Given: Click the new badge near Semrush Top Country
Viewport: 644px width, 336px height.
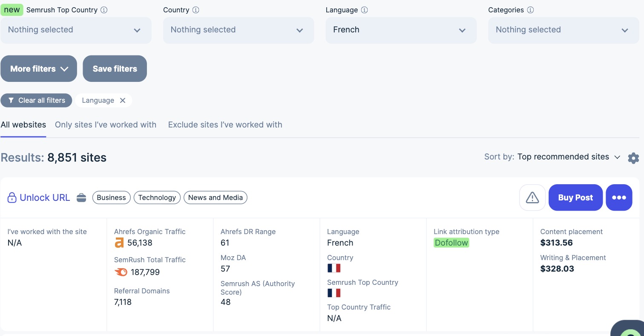Looking at the screenshot, I should [x=12, y=10].
